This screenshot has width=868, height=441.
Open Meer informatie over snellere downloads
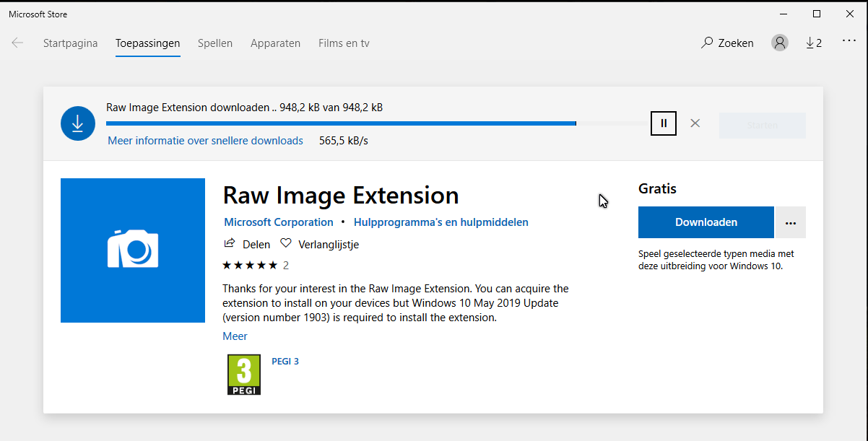coord(205,140)
